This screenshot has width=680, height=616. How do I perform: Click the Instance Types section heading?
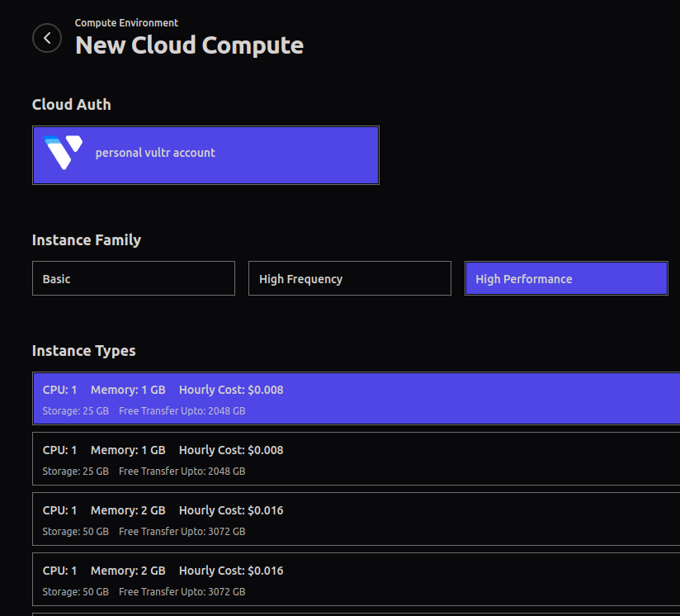[x=83, y=350]
